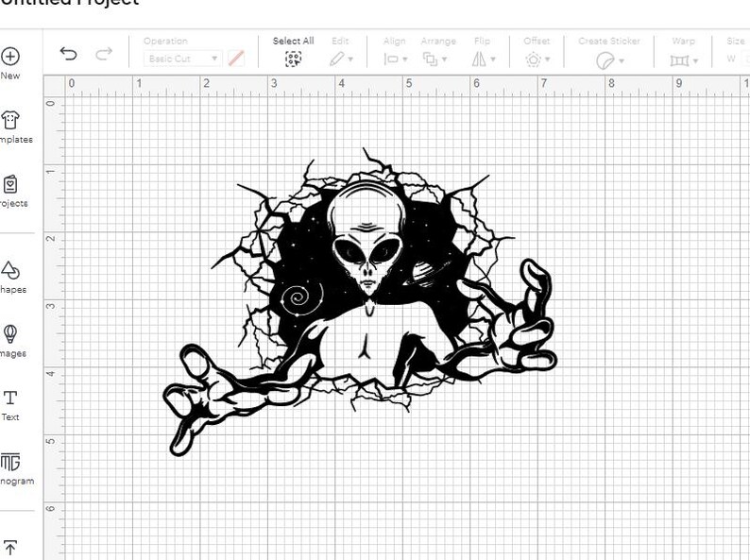Viewport: 750px width, 560px height.
Task: Click the Select All icon
Action: pyautogui.click(x=293, y=59)
